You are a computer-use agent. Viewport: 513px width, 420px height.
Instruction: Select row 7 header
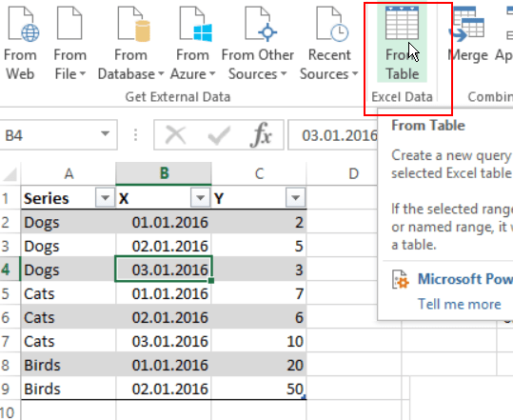(x=6, y=341)
